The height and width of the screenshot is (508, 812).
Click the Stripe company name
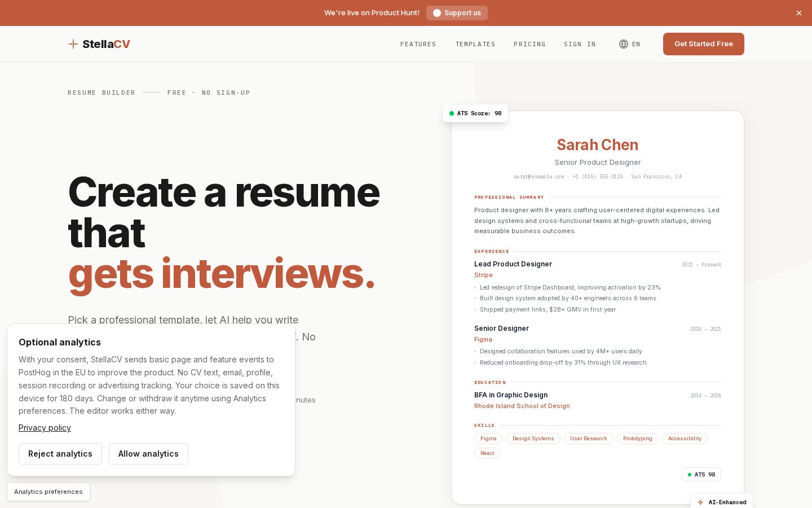483,275
